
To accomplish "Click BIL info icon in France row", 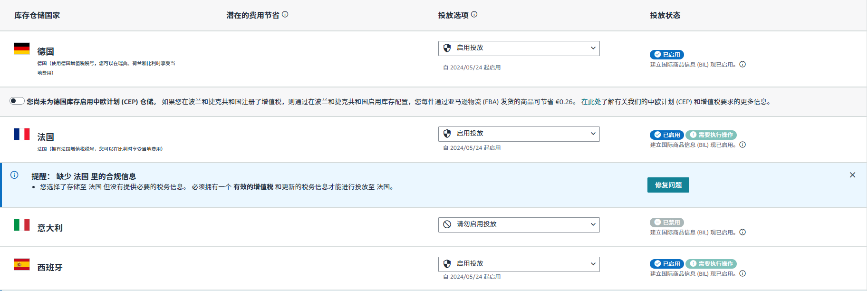I will (743, 145).
